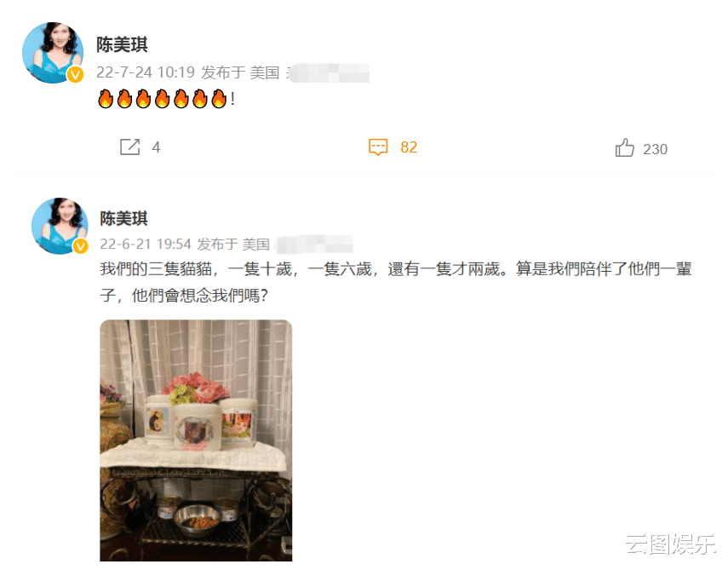Click the comment count 82
This screenshot has height=570, width=728.
409,147
